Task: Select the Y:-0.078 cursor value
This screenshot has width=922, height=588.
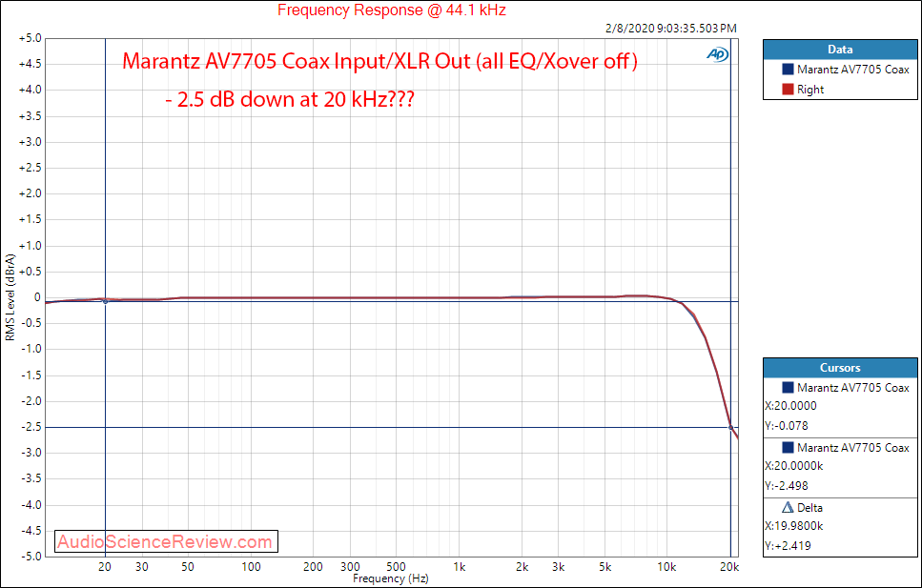Action: tap(787, 426)
